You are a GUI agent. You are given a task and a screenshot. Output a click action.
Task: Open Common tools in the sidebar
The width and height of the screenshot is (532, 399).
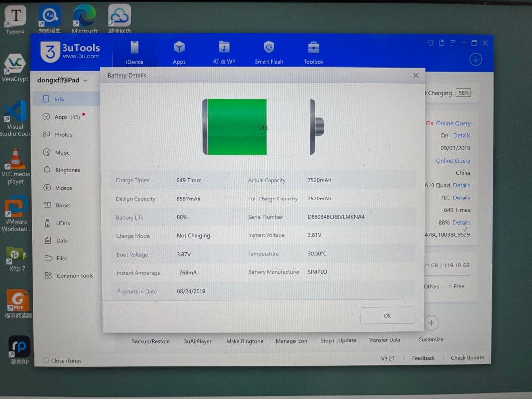point(74,276)
